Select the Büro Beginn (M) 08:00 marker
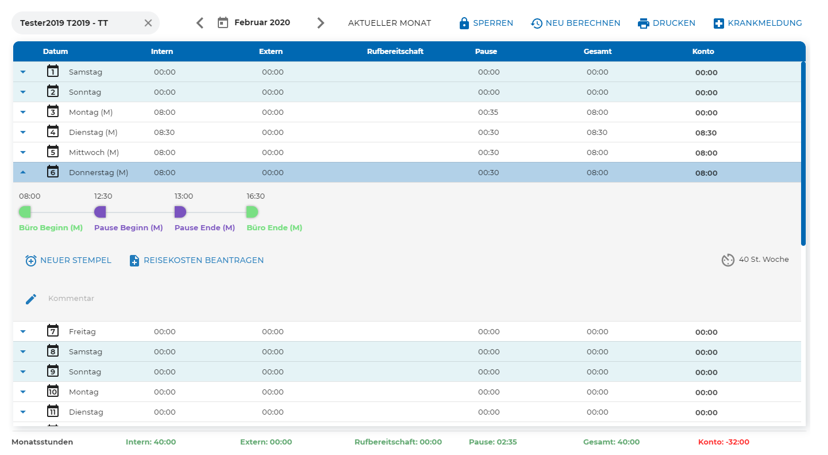This screenshot has height=455, width=828. [x=26, y=212]
